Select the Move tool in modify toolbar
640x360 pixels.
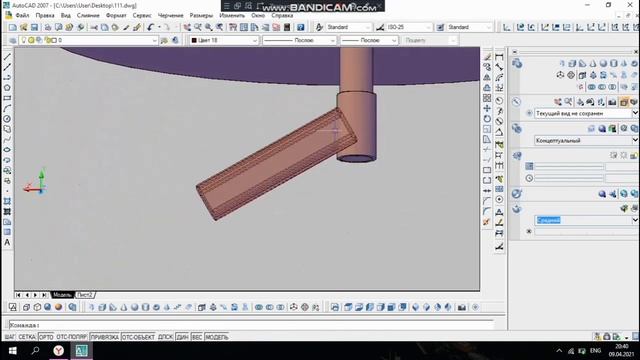(487, 108)
